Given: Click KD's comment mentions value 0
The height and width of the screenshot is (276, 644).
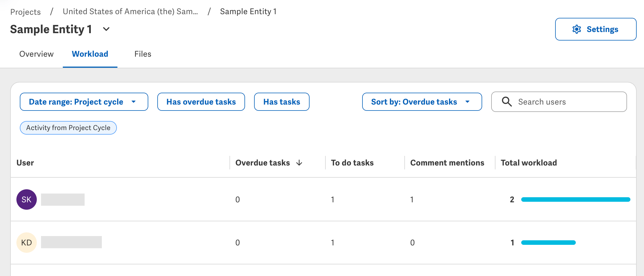Looking at the screenshot, I should point(413,243).
